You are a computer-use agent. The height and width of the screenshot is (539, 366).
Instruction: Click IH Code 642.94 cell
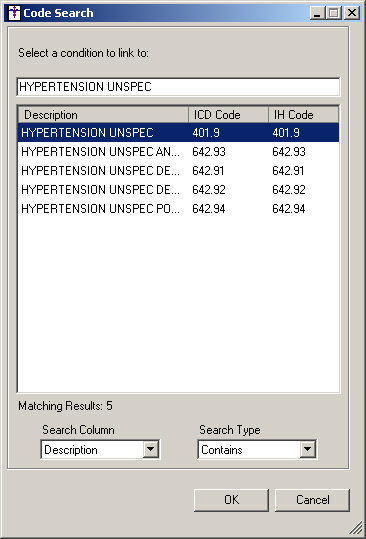click(x=289, y=209)
